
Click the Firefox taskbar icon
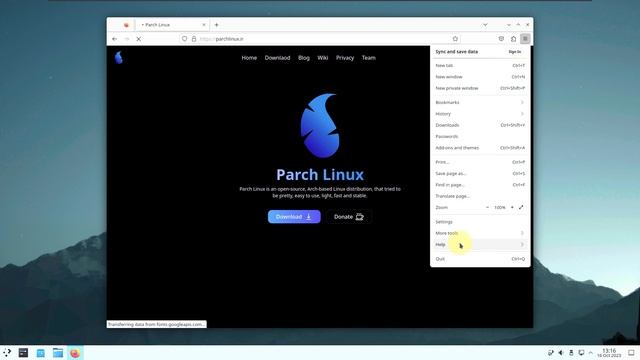tap(75, 353)
